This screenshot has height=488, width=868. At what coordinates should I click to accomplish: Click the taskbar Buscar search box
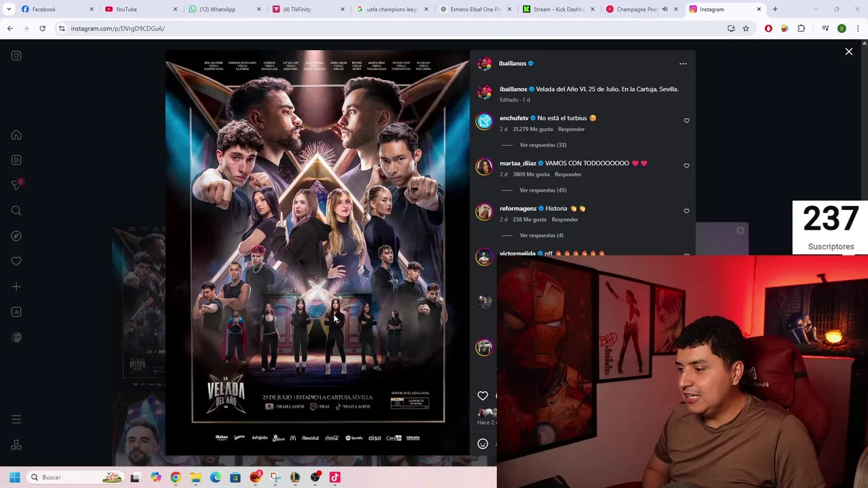point(76,477)
